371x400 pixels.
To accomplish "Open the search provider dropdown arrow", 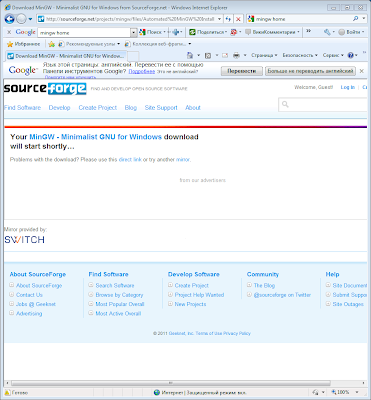I will [364, 19].
